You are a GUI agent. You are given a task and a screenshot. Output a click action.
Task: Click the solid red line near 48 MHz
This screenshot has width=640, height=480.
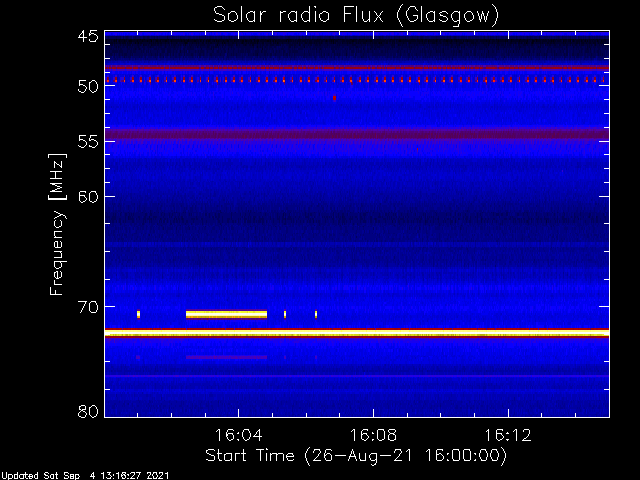coord(357,68)
